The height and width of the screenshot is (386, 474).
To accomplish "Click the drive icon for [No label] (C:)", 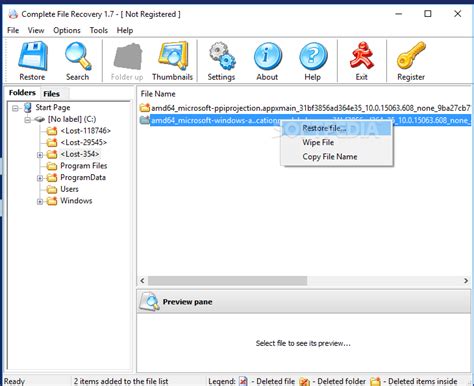I will pos(40,119).
